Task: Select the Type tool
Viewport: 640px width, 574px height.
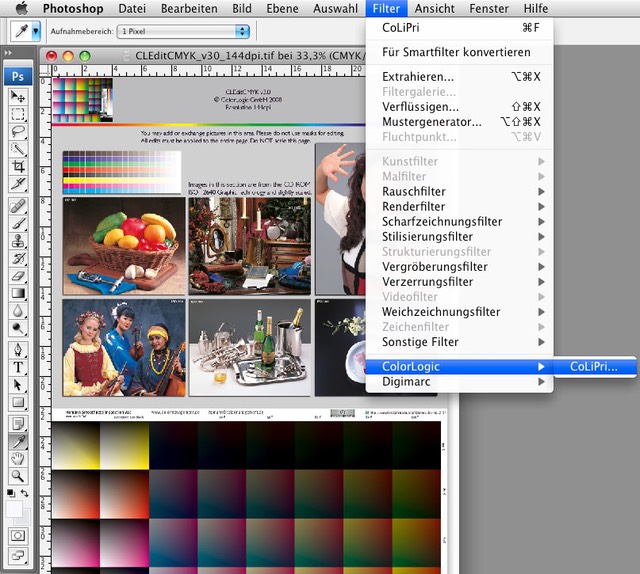Action: point(18,367)
